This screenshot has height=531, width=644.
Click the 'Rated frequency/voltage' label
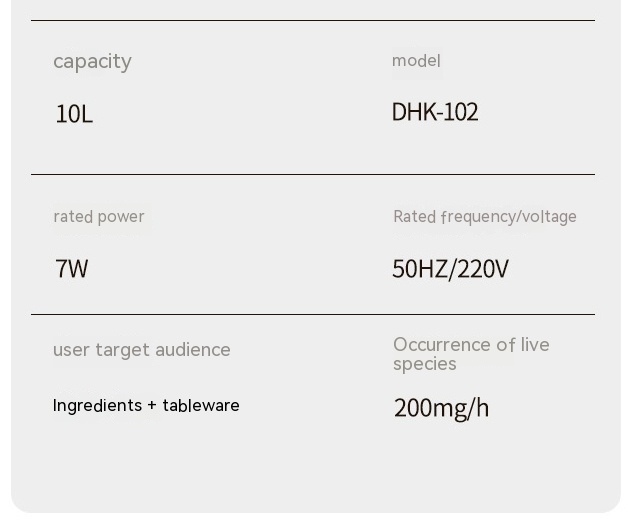tap(485, 217)
